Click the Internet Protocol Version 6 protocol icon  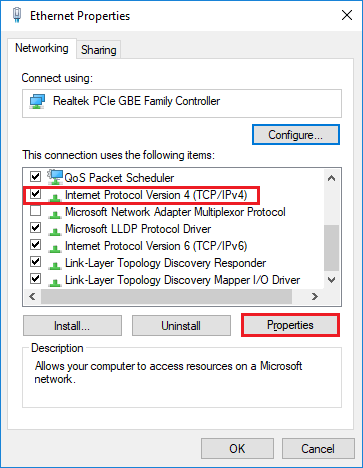[x=55, y=248]
